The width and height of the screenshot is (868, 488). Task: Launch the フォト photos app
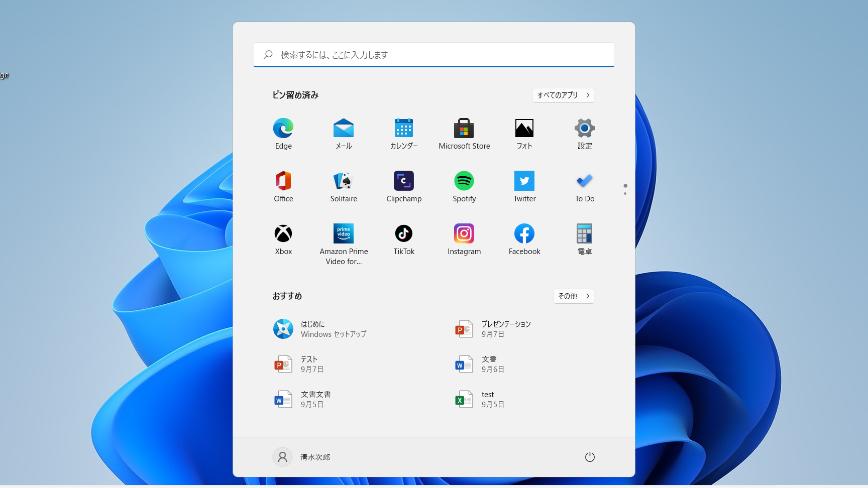point(524,134)
